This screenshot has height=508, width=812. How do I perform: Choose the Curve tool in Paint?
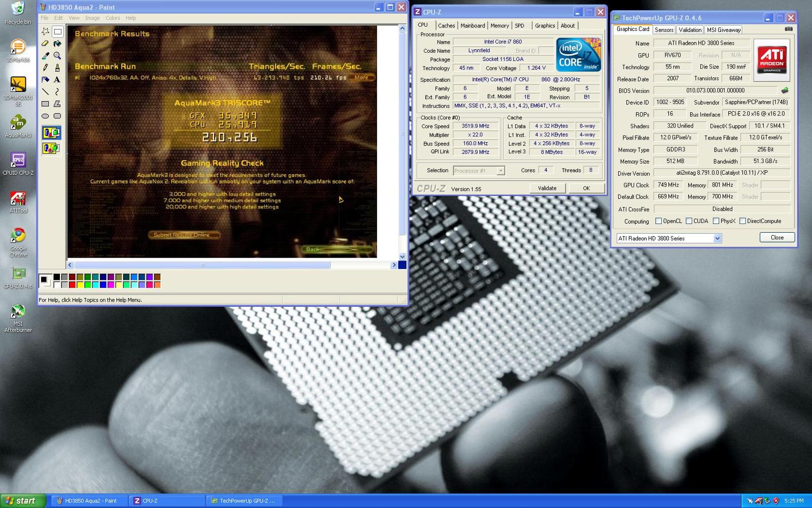pos(57,92)
